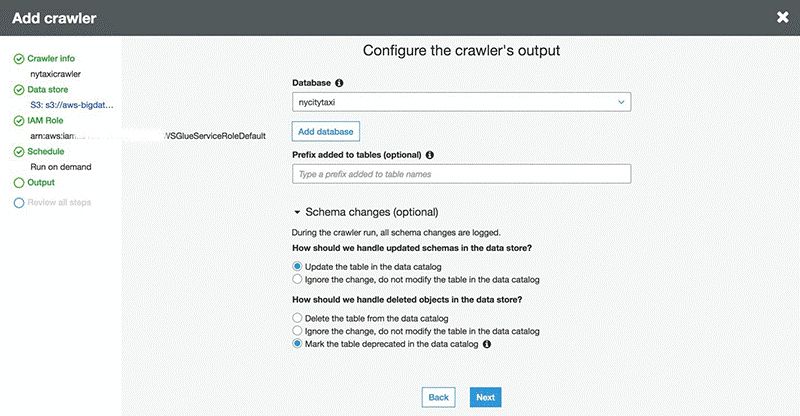Click the Output step circle icon

pyautogui.click(x=19, y=183)
